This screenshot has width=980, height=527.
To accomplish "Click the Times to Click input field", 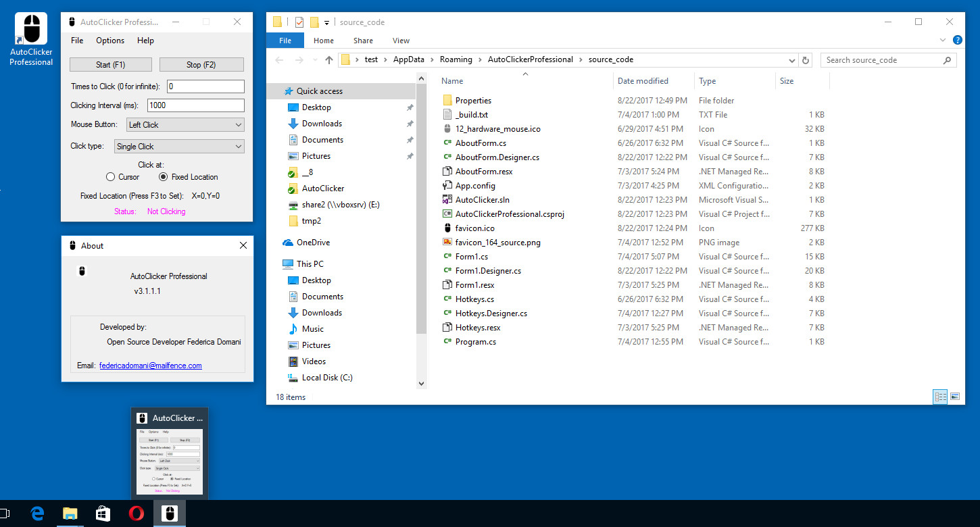I will pos(205,86).
